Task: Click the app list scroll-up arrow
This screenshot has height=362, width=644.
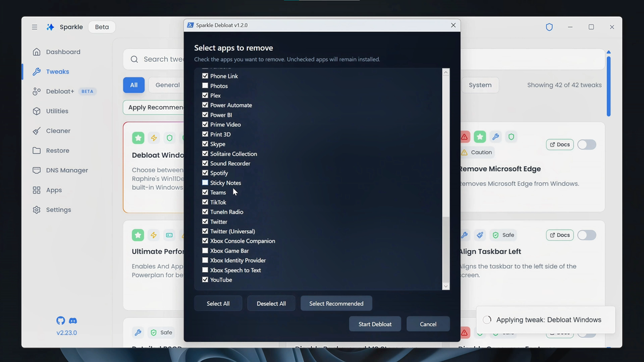Action: click(x=446, y=72)
